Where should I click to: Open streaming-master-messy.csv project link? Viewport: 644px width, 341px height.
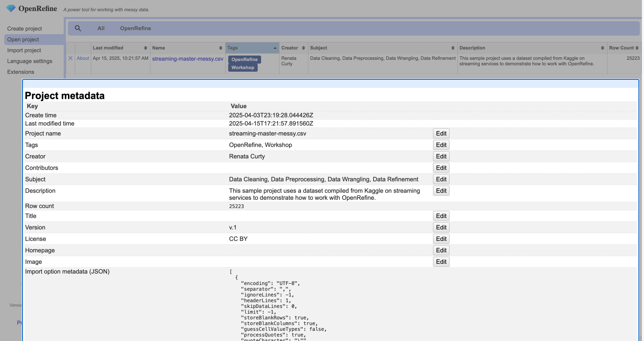point(188,59)
